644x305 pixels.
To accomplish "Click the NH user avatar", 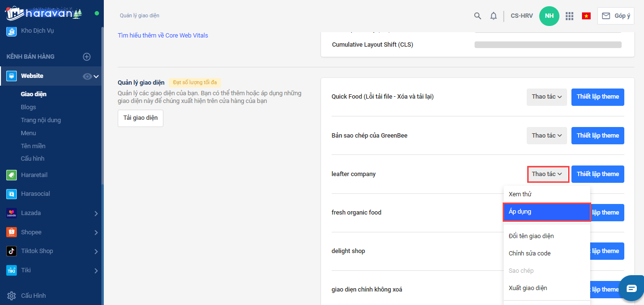I will click(549, 16).
